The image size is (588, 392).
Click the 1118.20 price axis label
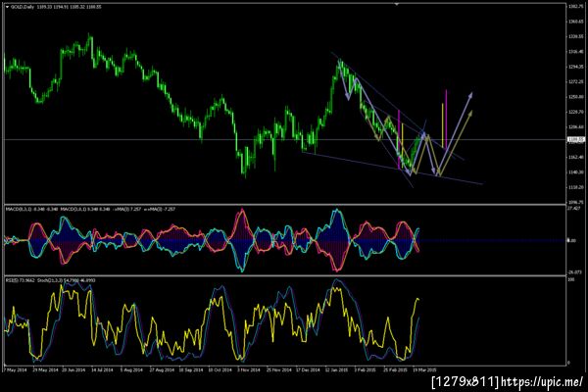tap(575, 187)
